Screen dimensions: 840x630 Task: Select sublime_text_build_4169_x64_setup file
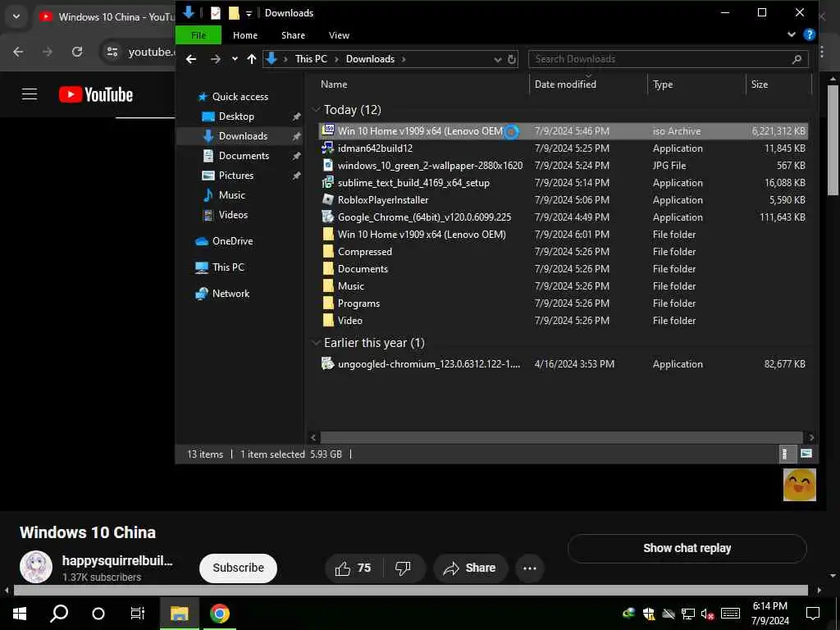[563, 183]
